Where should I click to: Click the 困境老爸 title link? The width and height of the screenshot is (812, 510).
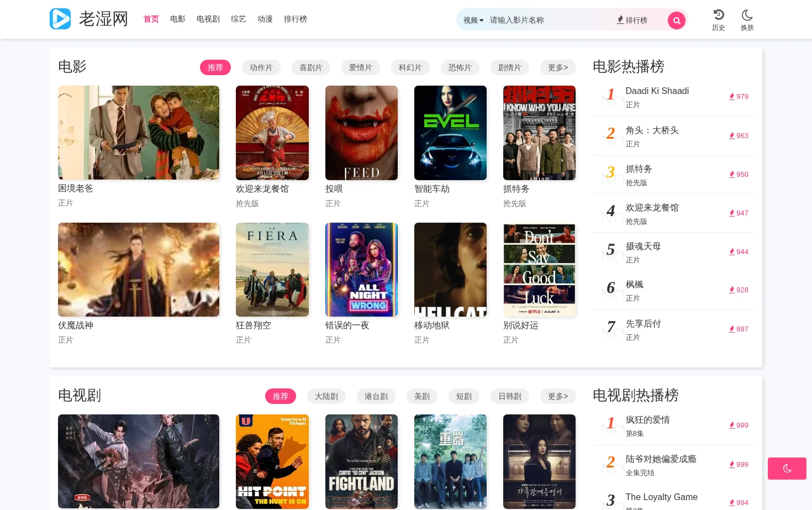coord(76,188)
